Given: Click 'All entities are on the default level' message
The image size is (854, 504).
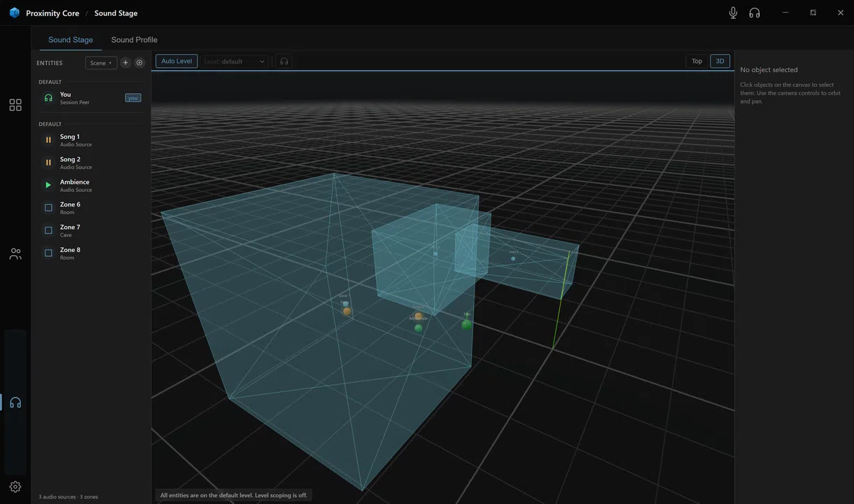Looking at the screenshot, I should tap(234, 495).
